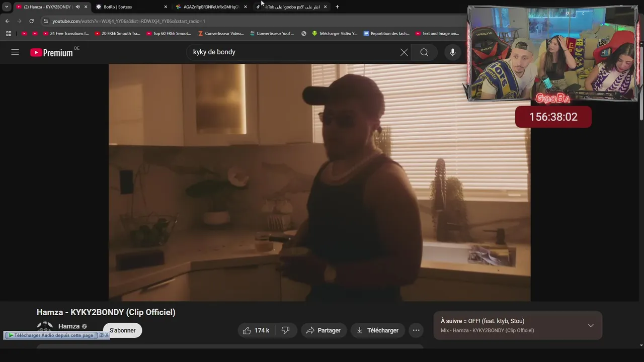View site information icon in address bar
Viewport: 644px width, 362px height.
point(46,21)
